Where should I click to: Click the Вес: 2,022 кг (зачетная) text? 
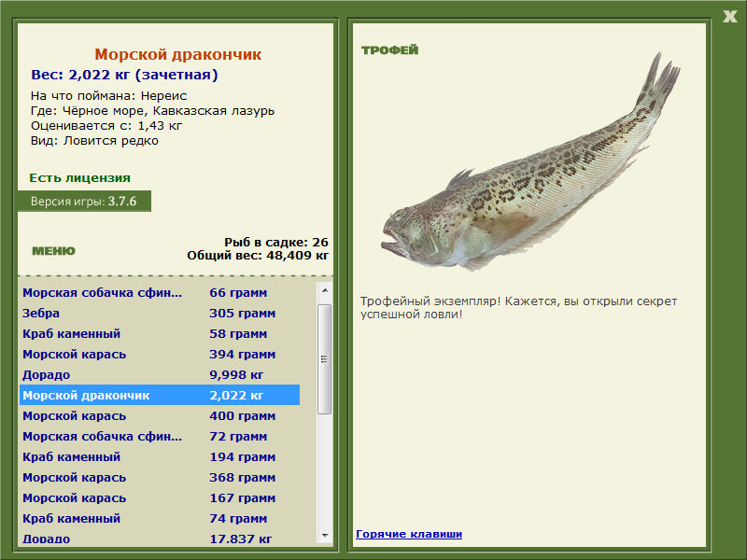pyautogui.click(x=124, y=75)
